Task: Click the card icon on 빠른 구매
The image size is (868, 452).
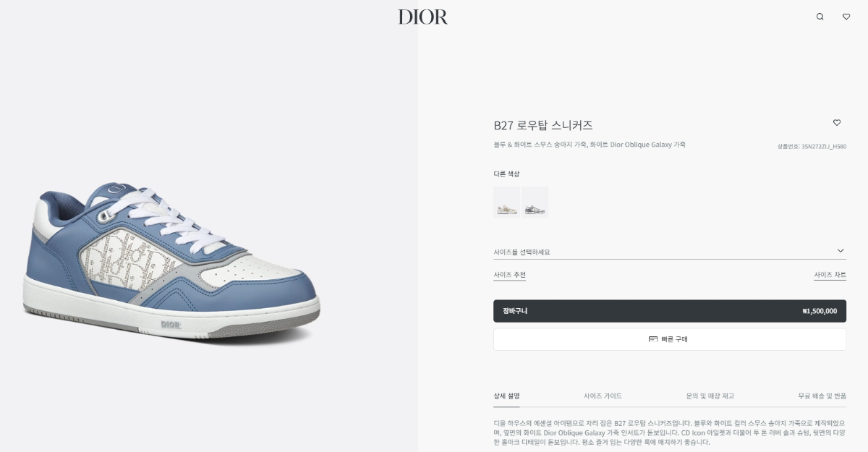Action: click(653, 339)
